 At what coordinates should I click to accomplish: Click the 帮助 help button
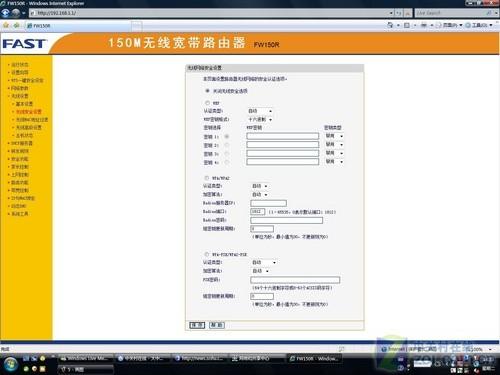[x=217, y=325]
